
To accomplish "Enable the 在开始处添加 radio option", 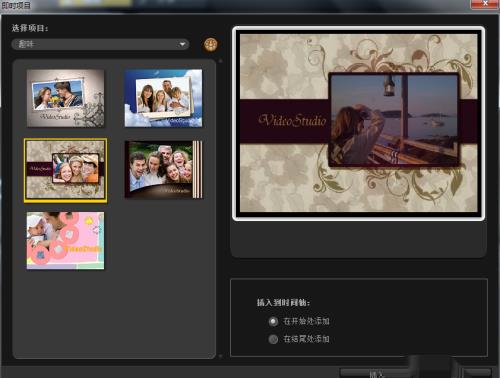I will tap(273, 321).
